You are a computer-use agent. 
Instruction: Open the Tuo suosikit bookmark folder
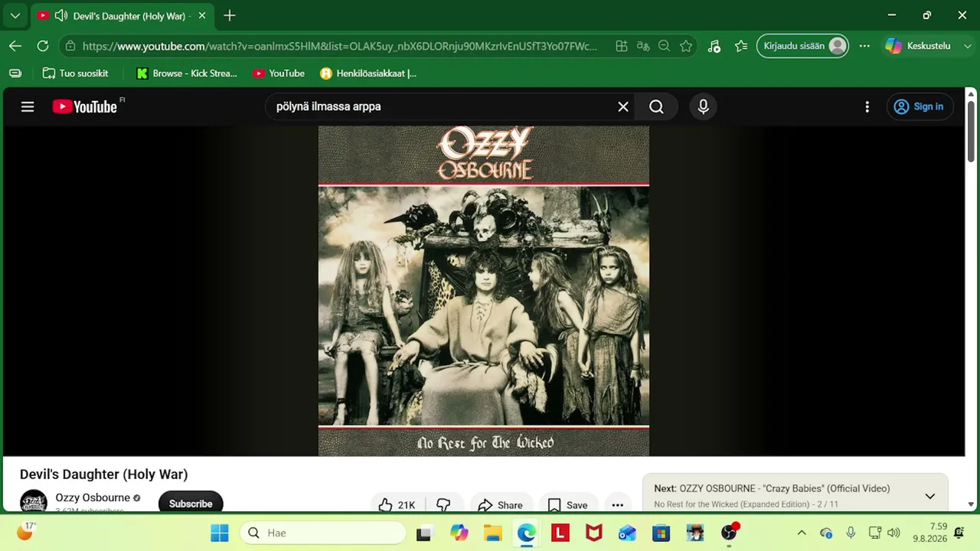click(x=75, y=73)
